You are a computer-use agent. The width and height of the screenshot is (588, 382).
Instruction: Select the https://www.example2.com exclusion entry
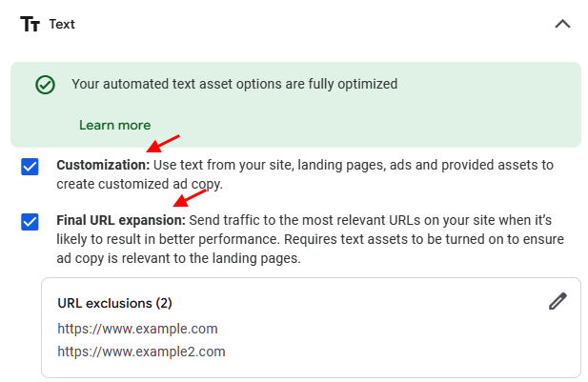(x=141, y=351)
